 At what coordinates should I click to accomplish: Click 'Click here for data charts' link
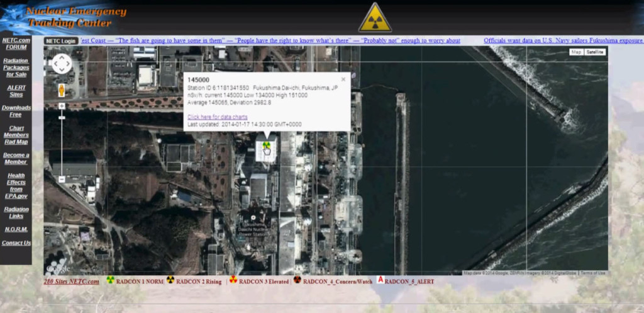[217, 117]
